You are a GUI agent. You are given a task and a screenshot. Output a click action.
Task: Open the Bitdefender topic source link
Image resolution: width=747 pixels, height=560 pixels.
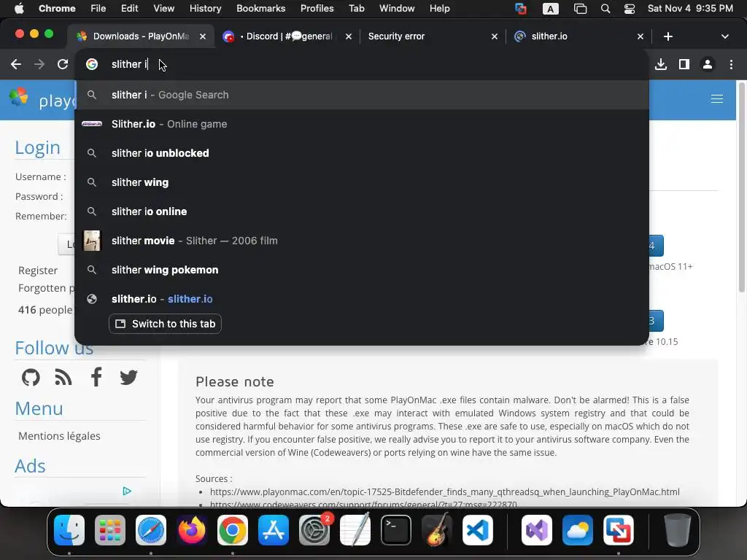coord(444,492)
